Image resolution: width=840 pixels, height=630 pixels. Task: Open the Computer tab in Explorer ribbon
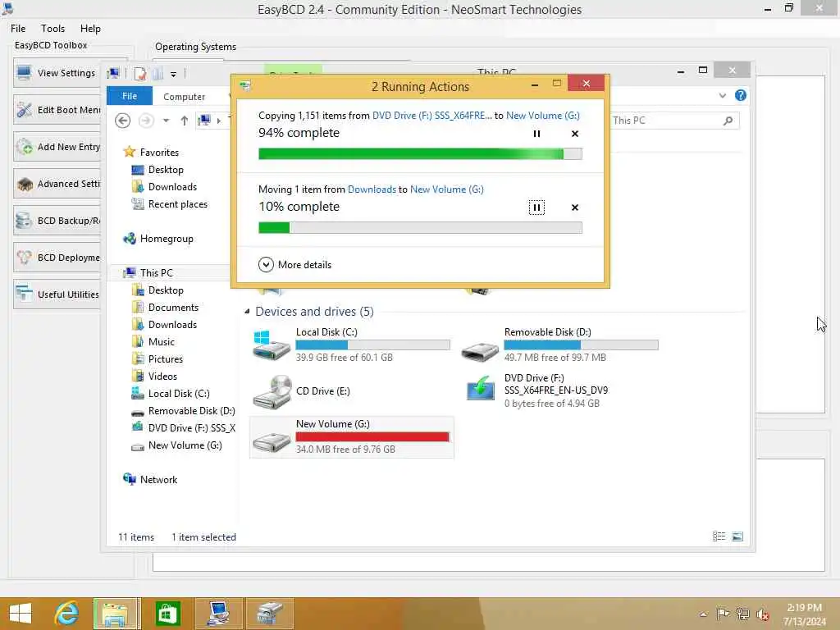(184, 97)
